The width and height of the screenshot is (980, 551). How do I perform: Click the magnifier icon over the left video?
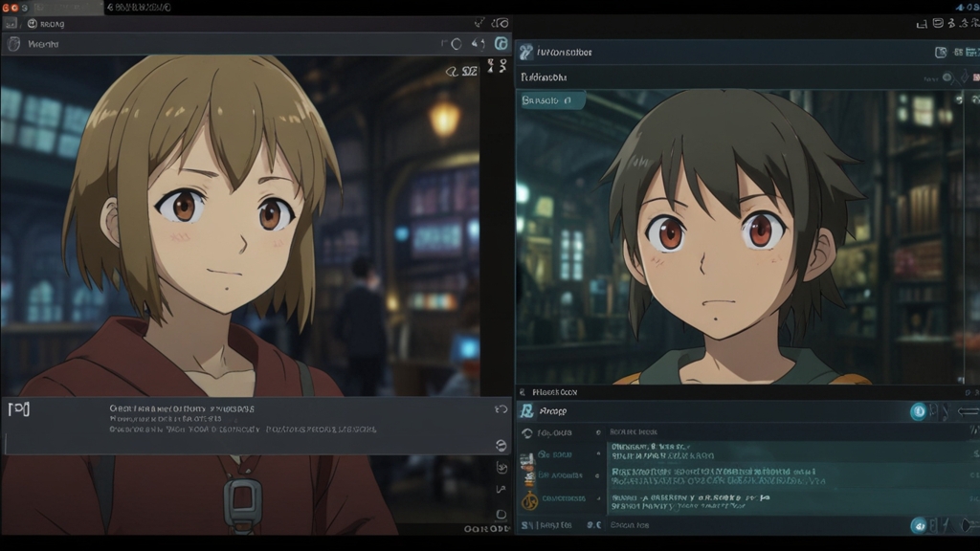tap(452, 72)
